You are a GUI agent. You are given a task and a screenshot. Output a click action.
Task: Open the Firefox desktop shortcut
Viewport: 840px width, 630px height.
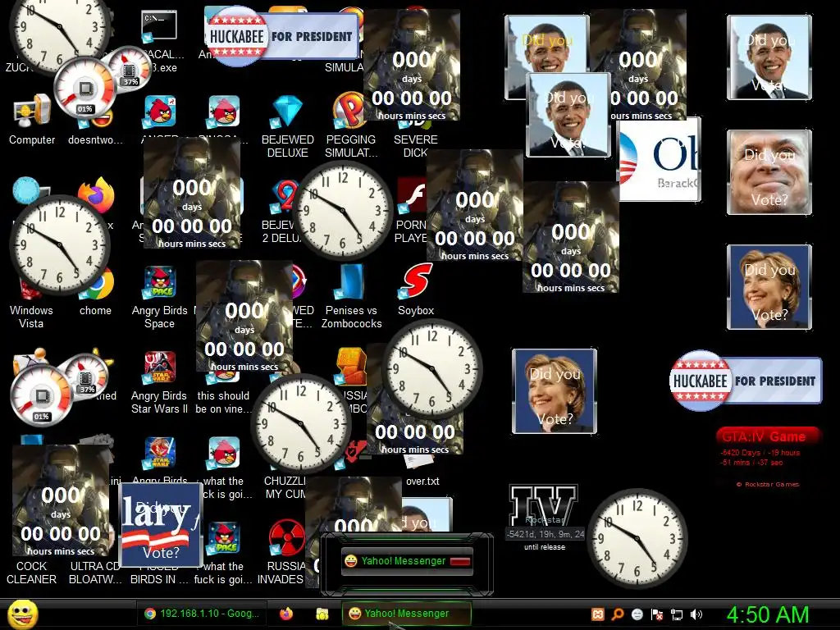pyautogui.click(x=97, y=195)
